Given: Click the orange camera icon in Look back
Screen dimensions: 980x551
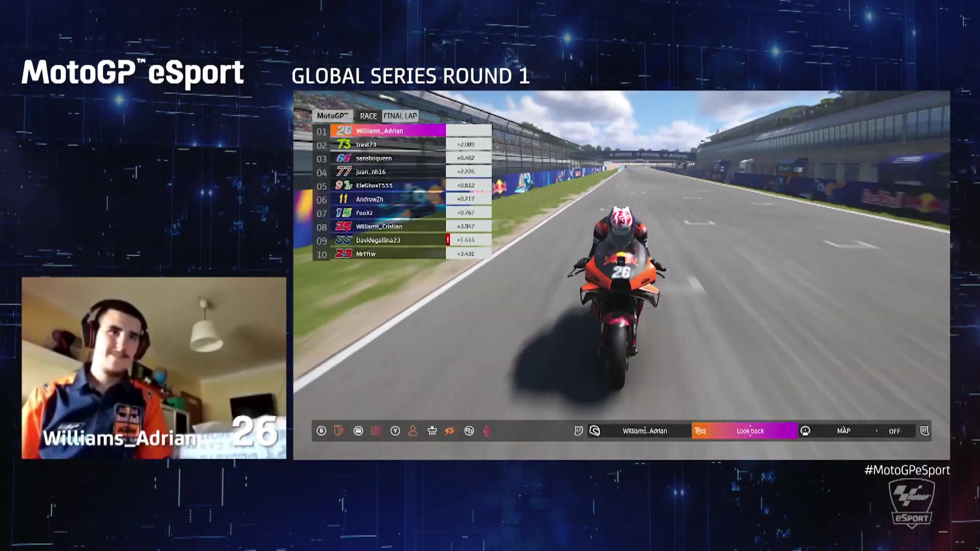Looking at the screenshot, I should coord(700,431).
